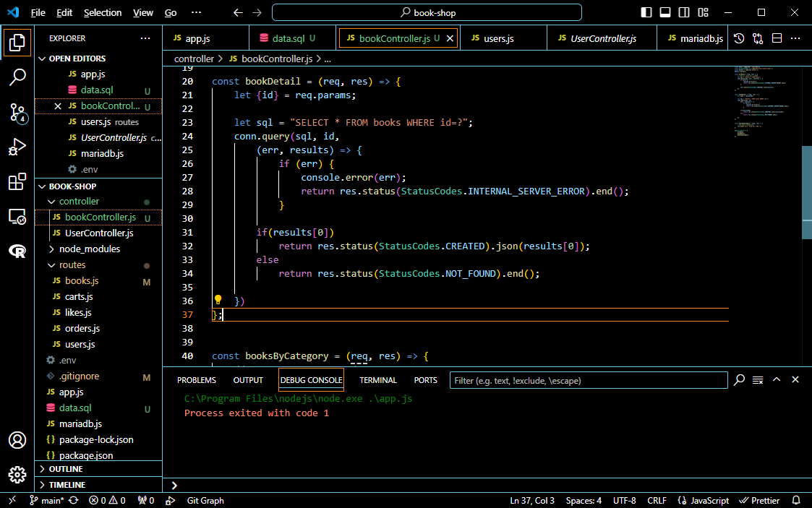The height and width of the screenshot is (508, 812).
Task: Click the Customize Layout icon in title bar
Action: [x=703, y=12]
